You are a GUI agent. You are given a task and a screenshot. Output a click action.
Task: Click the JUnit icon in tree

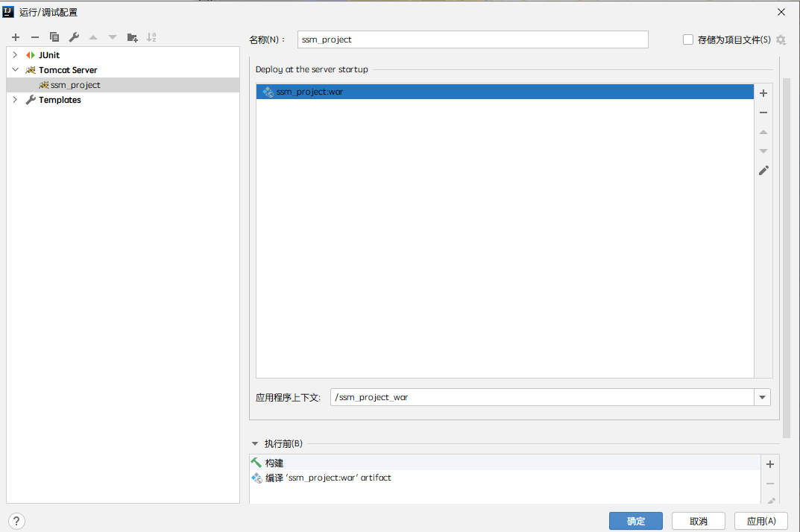coord(31,55)
